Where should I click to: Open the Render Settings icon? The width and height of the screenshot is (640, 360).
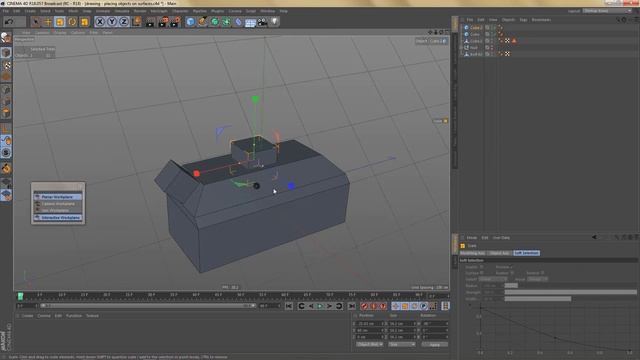click(x=176, y=22)
